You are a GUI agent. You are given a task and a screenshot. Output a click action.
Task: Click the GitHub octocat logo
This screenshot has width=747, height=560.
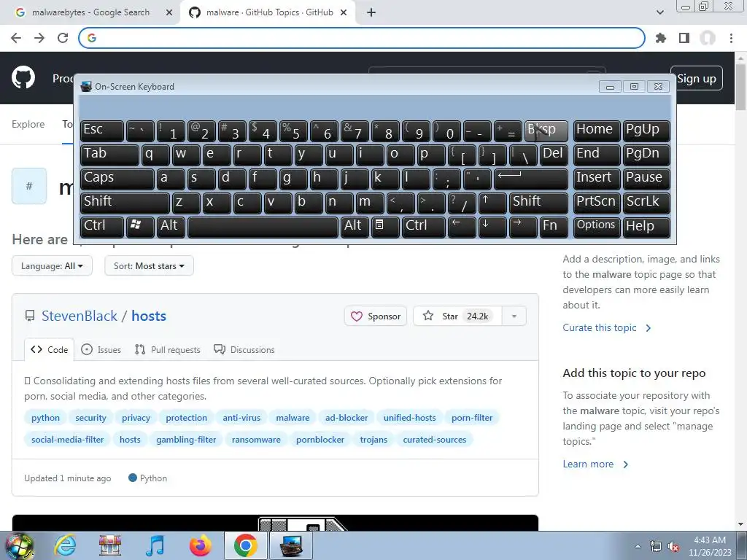coord(23,78)
